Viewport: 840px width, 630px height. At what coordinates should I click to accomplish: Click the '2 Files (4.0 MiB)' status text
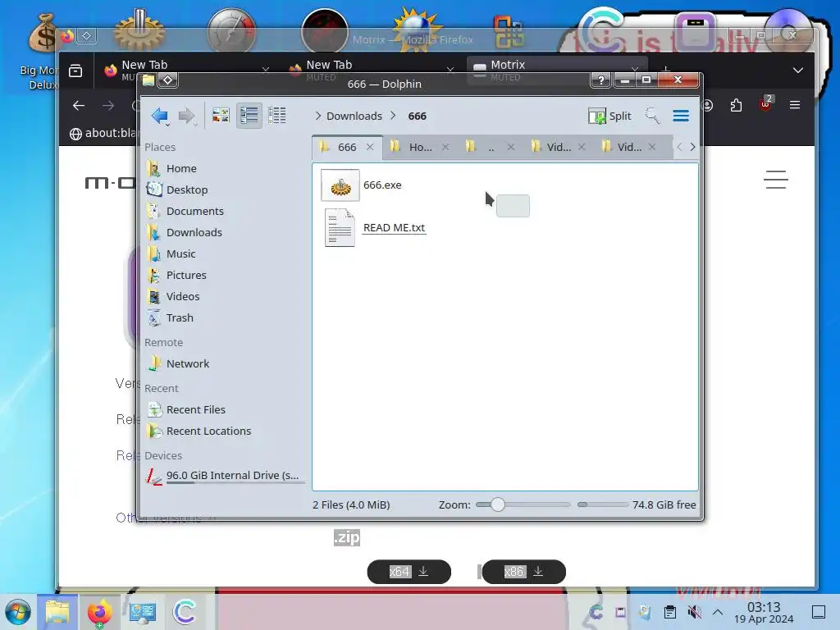click(351, 504)
